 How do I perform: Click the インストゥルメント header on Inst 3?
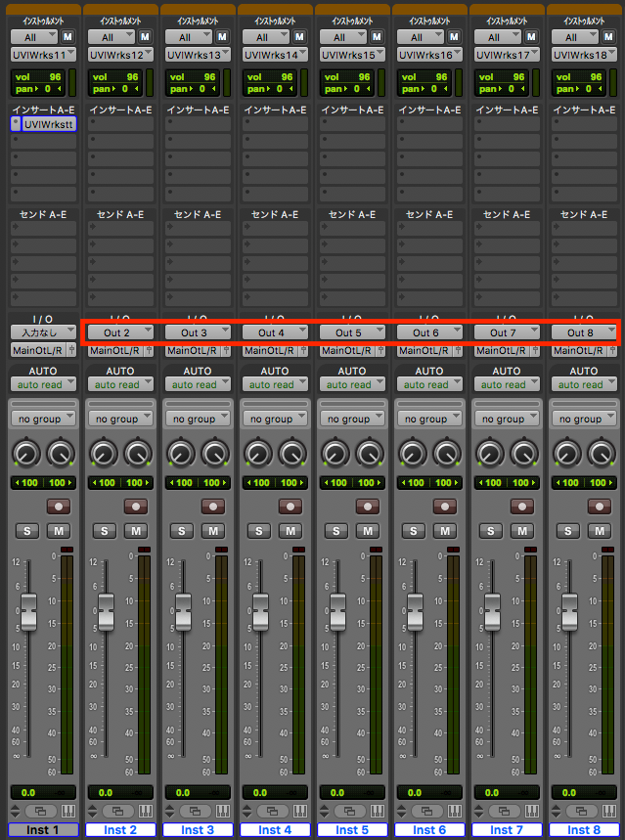coord(198,21)
